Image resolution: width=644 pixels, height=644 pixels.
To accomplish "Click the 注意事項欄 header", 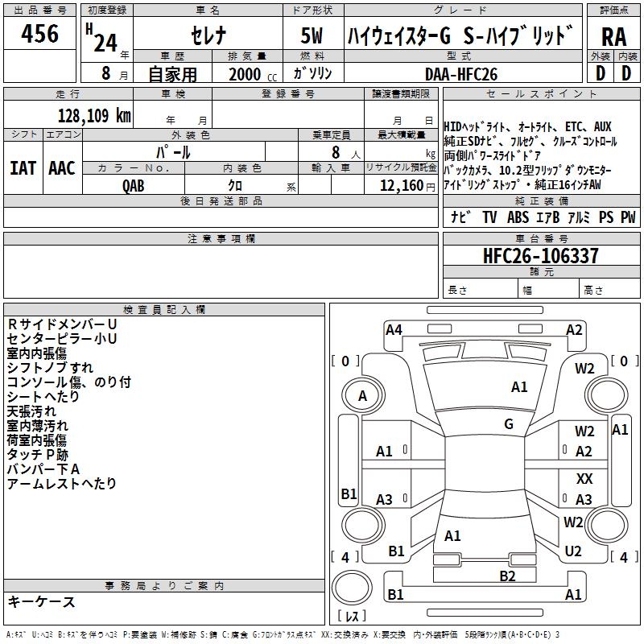I will 221,238.
